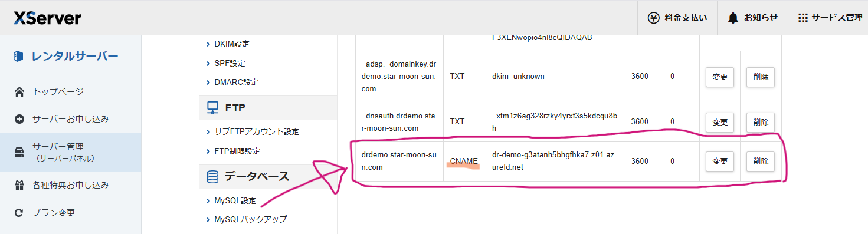Image resolution: width=868 pixels, height=234 pixels.
Task: Click _dnsauth.drdemo host name cell
Action: click(x=399, y=122)
